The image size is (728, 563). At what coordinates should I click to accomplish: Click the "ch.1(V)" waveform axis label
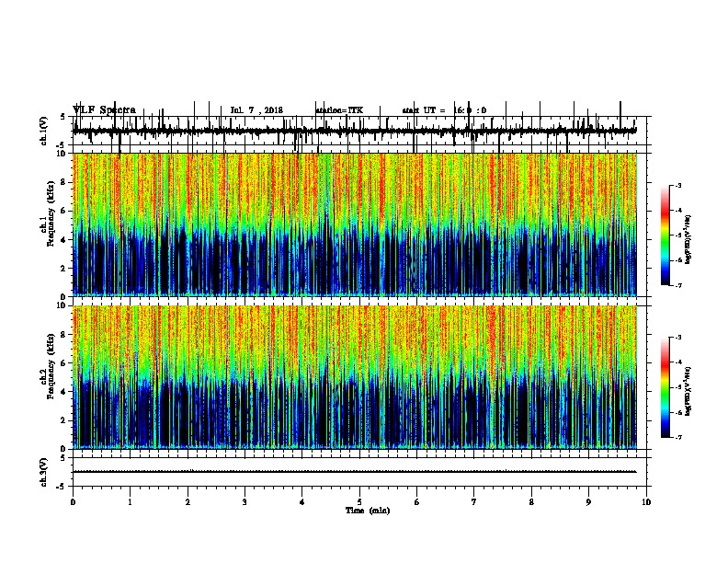click(x=43, y=131)
